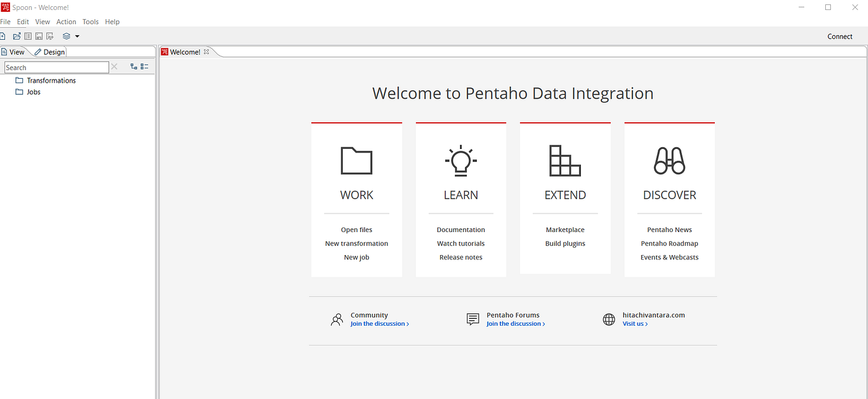Click the Explore repository toolbar icon

click(28, 37)
